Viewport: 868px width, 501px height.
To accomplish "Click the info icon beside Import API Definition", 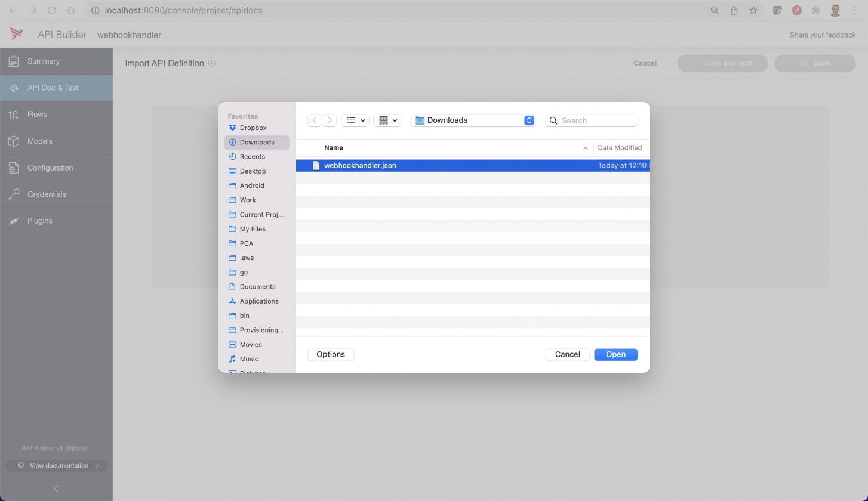I will 211,63.
